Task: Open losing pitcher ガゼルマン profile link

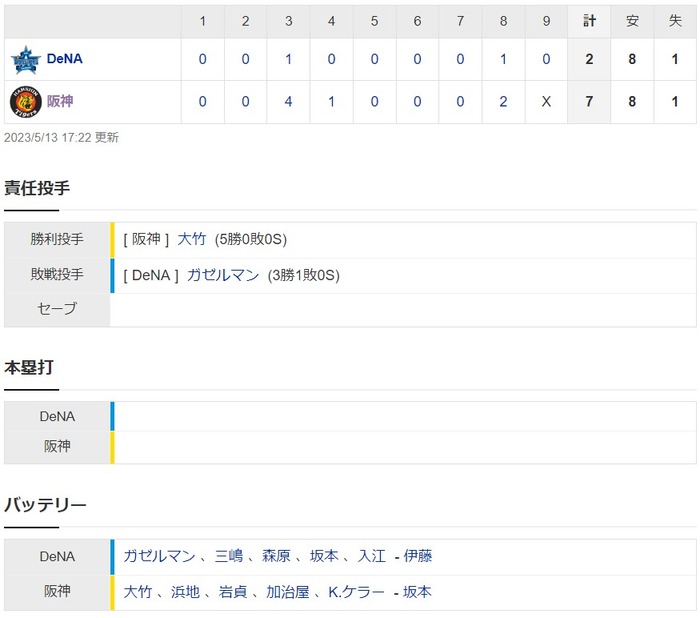Action: [x=223, y=275]
